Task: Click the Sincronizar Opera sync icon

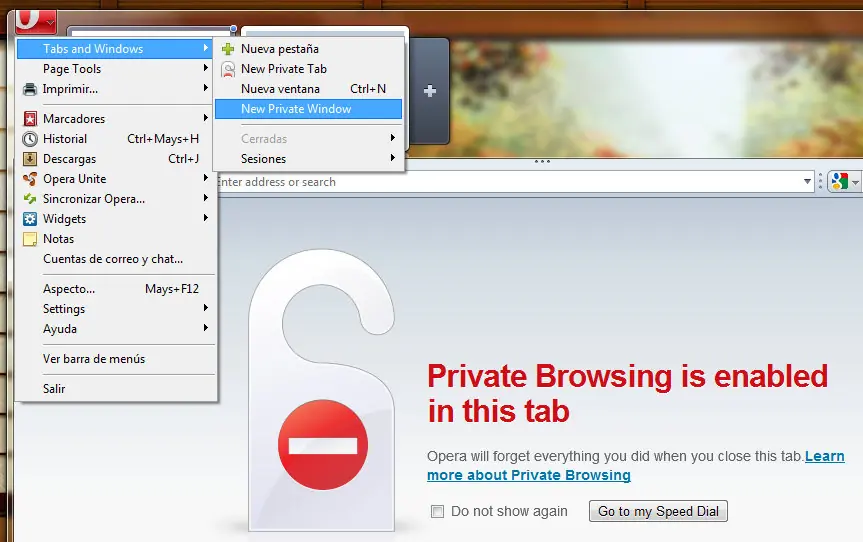Action: point(30,199)
